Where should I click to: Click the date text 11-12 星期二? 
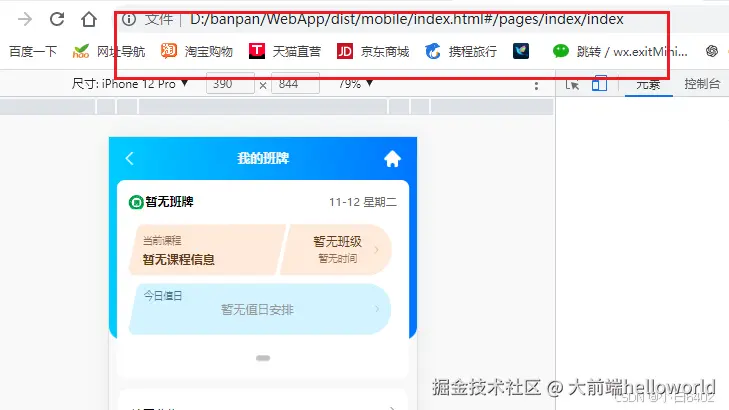click(363, 202)
